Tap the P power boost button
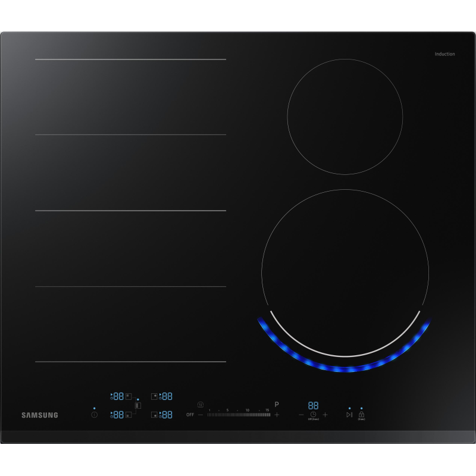 click(277, 405)
